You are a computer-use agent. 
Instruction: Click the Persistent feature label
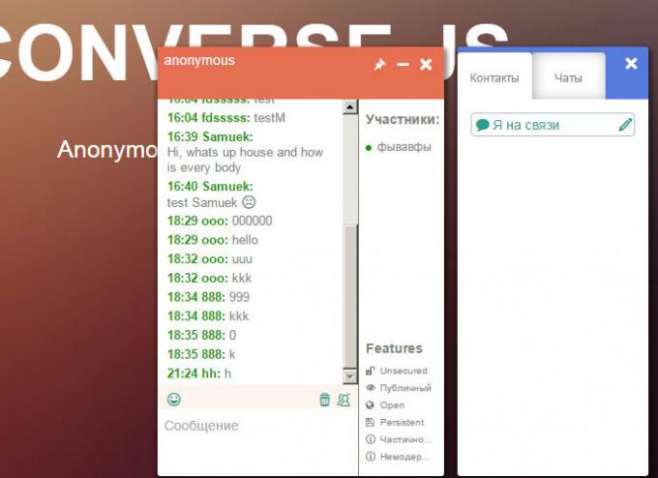coord(402,423)
